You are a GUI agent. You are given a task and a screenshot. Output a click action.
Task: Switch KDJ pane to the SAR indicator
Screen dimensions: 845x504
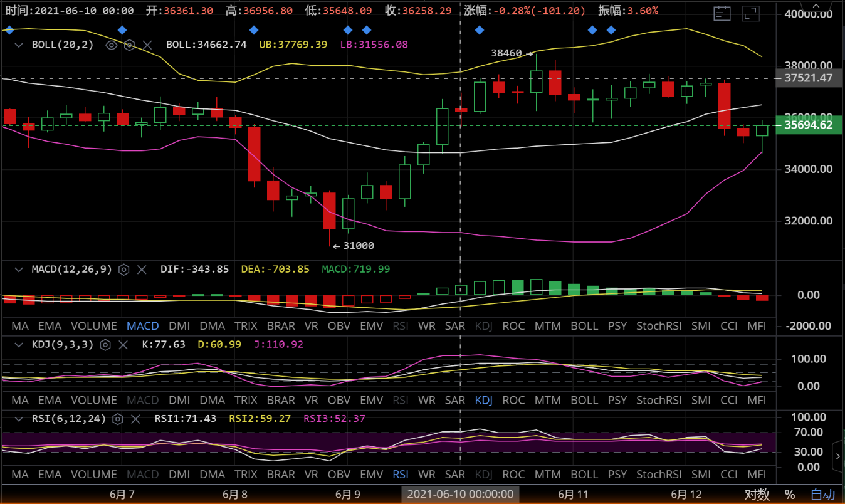coord(455,400)
